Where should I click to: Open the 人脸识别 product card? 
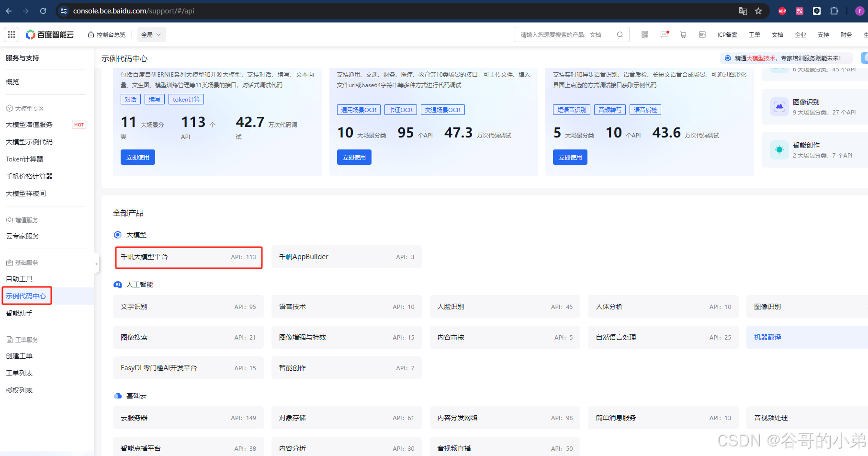[505, 307]
